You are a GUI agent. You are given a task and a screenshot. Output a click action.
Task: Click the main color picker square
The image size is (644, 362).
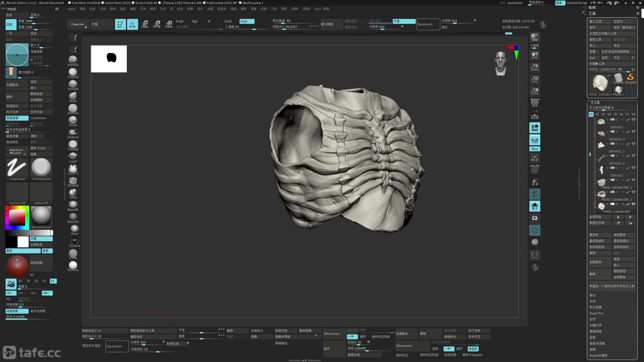(x=17, y=217)
